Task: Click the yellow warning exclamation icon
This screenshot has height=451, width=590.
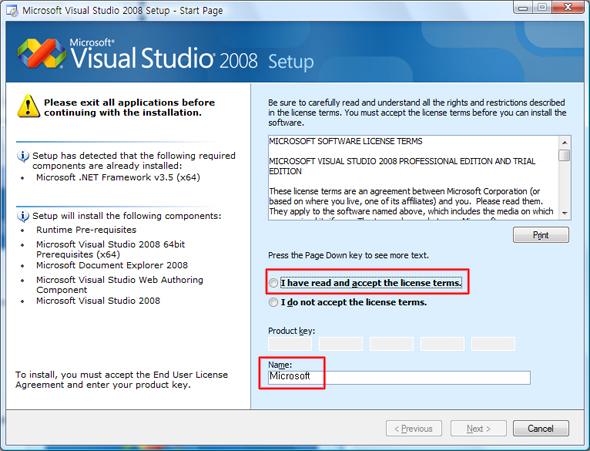Action: pyautogui.click(x=28, y=106)
